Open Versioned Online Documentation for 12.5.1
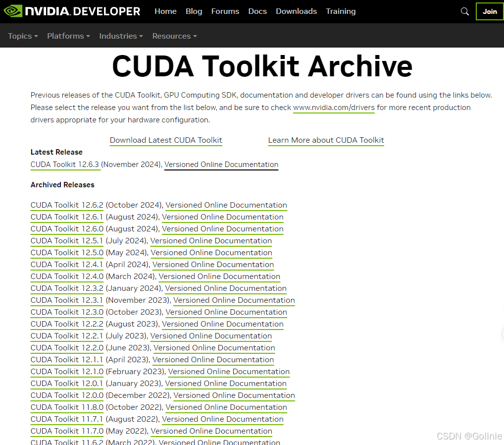The height and width of the screenshot is (445, 504). tap(211, 241)
